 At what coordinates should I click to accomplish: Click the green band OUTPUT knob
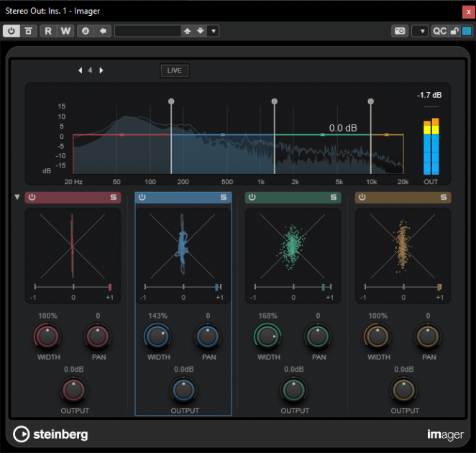(293, 390)
